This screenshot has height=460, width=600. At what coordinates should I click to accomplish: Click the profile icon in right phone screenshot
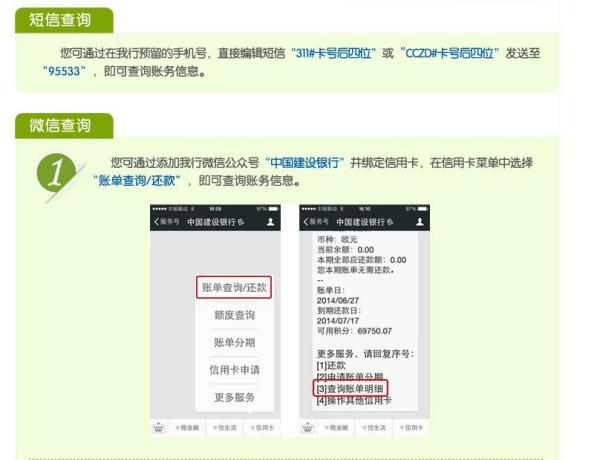pos(420,222)
